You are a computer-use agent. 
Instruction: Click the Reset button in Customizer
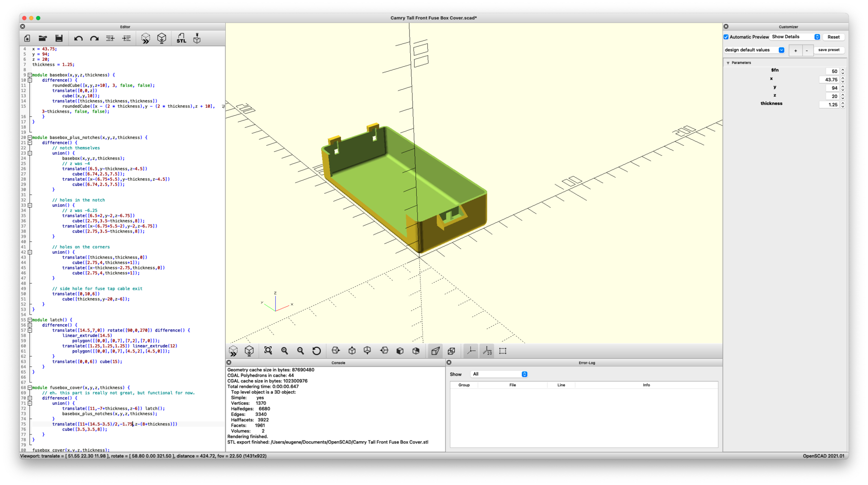tap(833, 37)
